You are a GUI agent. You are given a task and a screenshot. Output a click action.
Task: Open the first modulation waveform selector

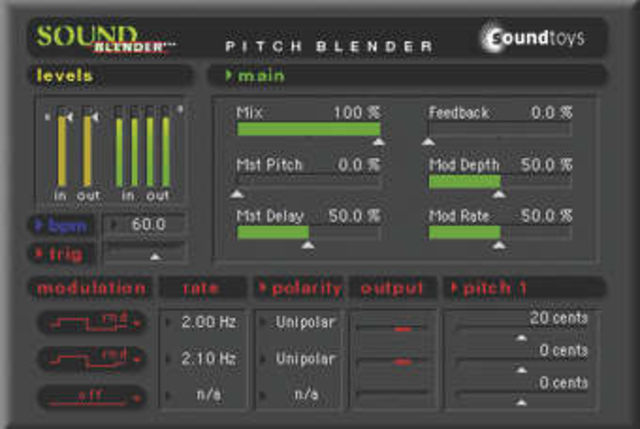pos(92,322)
